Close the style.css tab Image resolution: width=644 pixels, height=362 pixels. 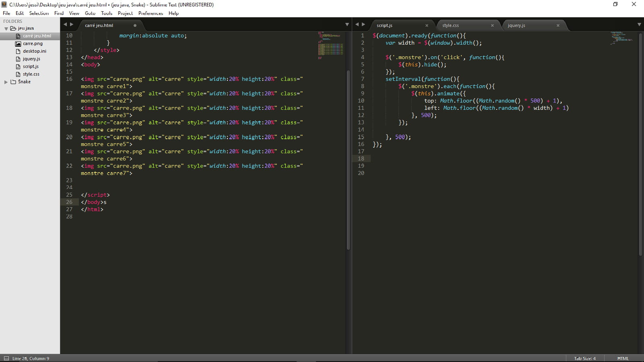click(x=492, y=25)
